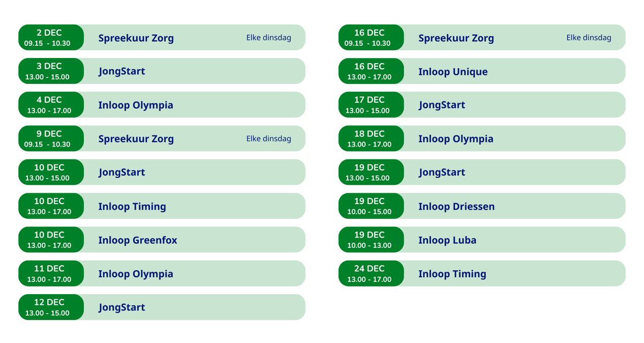Screen dimensions: 644x343
Task: Select the JongStart entry on 12 Dec
Action: (121, 307)
